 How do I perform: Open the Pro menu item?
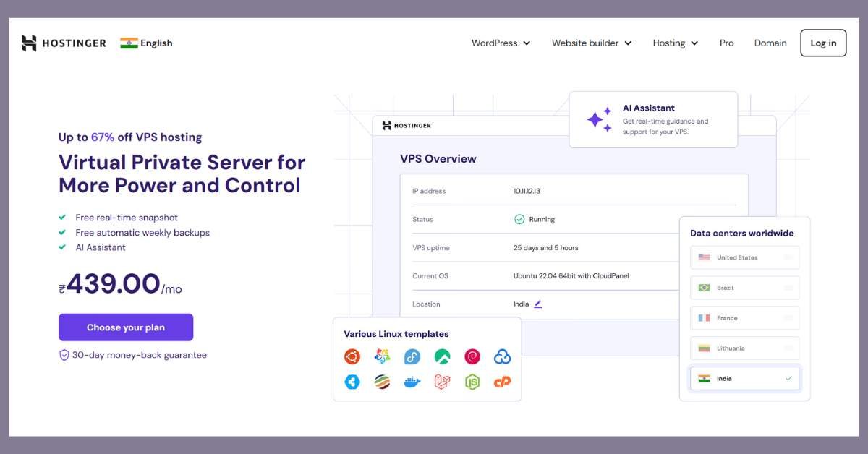727,43
